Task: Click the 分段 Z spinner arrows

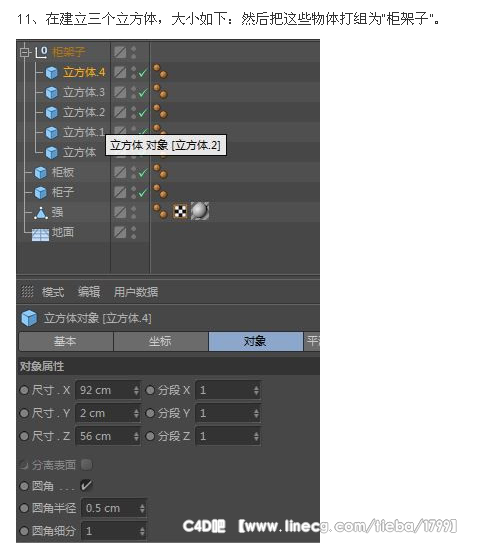Action: click(256, 436)
